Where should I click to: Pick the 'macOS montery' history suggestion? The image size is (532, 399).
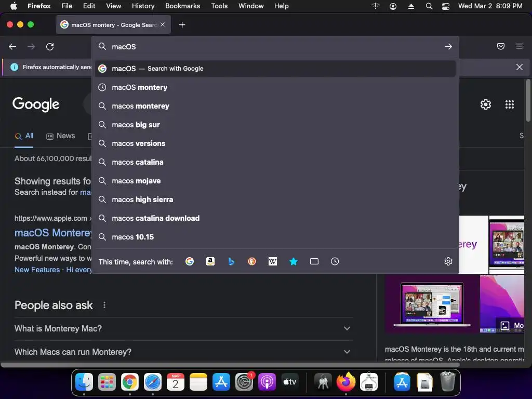coord(275,87)
